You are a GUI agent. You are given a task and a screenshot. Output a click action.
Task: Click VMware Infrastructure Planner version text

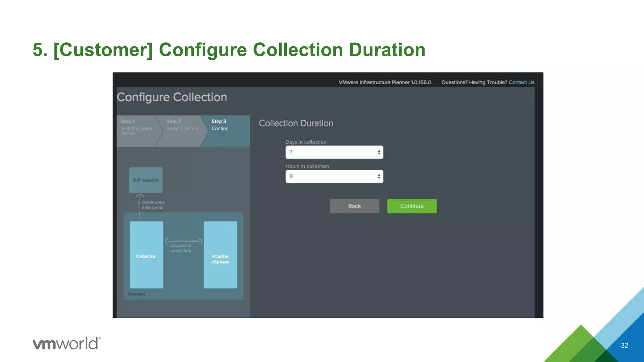[x=385, y=82]
